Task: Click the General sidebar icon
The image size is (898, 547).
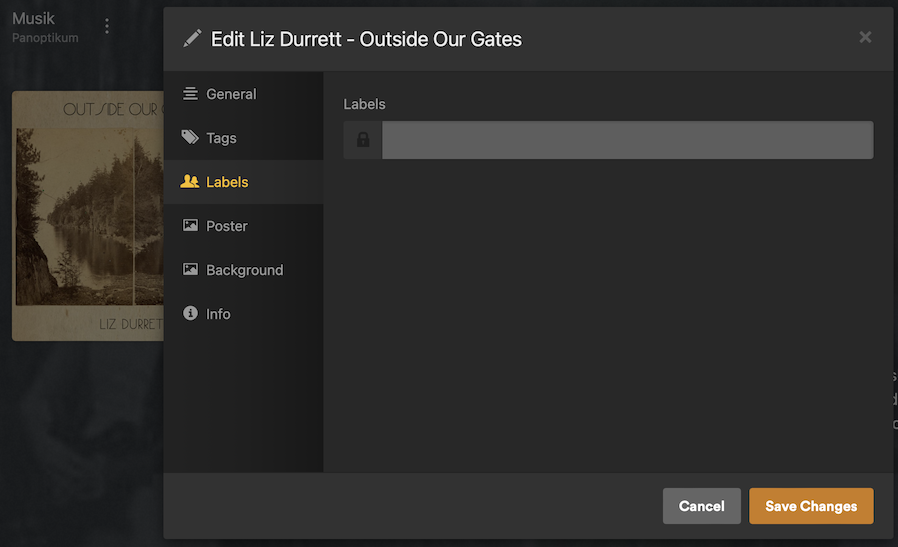Action: pos(190,94)
